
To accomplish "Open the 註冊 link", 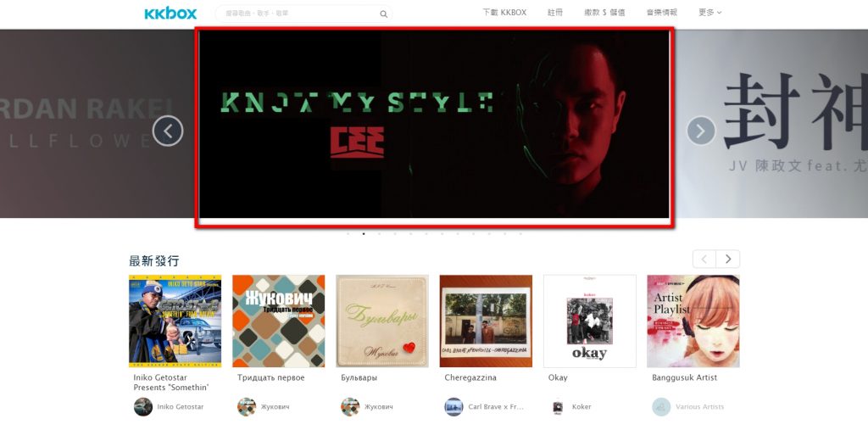I will [555, 12].
